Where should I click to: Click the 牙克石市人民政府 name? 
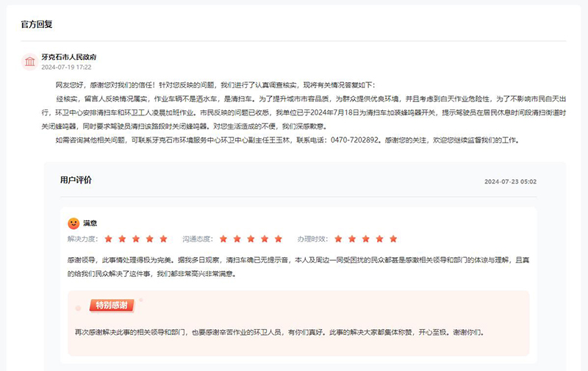[69, 57]
